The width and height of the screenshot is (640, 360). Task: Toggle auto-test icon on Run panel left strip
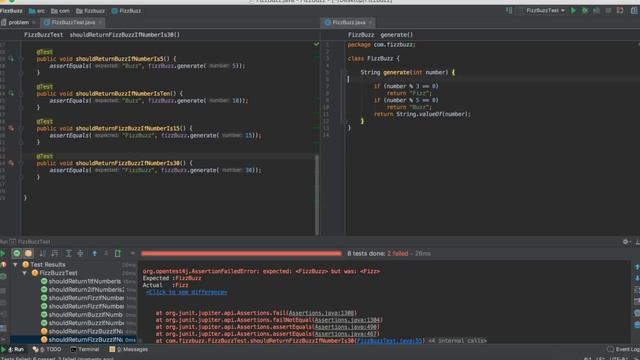3,277
